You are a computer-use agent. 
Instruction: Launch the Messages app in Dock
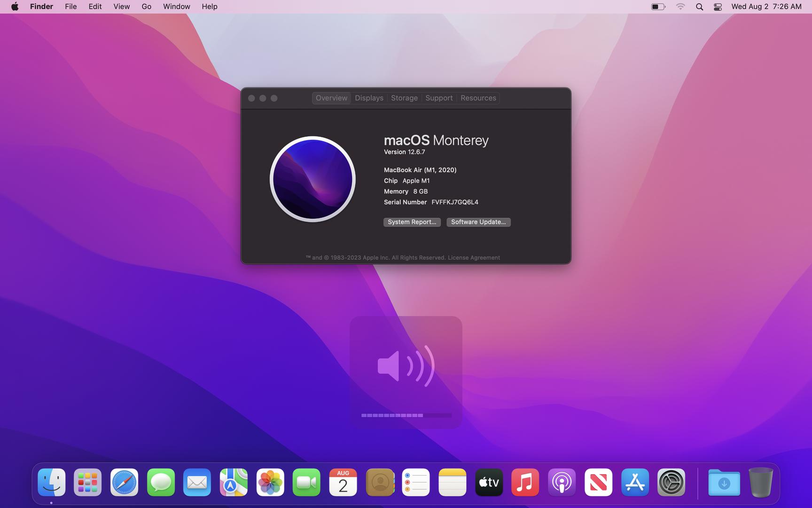pyautogui.click(x=161, y=482)
